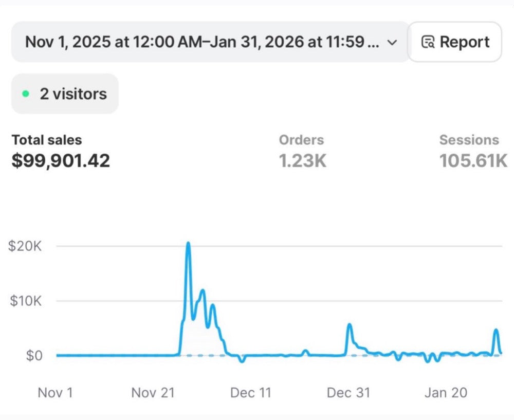This screenshot has width=514, height=420.
Task: Click the Nov 1 axis label
Action: coord(56,393)
